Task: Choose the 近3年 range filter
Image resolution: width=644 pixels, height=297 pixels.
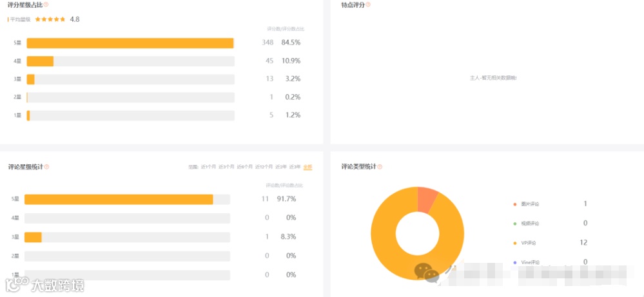Action: [x=295, y=167]
